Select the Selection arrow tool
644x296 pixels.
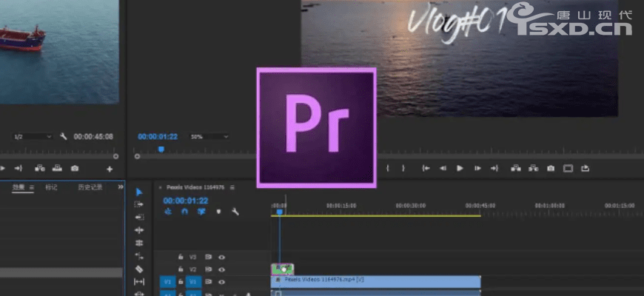(x=139, y=192)
